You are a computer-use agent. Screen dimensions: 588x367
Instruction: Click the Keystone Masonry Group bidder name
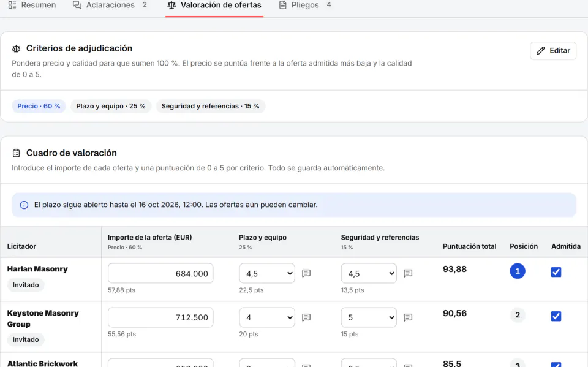[x=43, y=319]
